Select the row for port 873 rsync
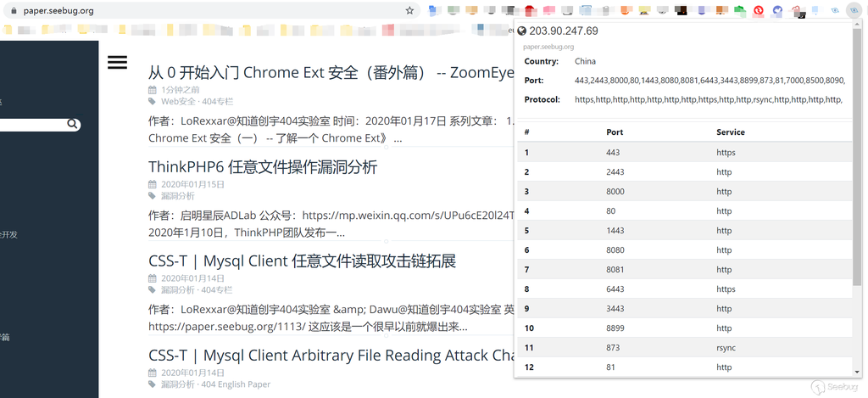Image resolution: width=868 pixels, height=398 pixels. click(685, 348)
